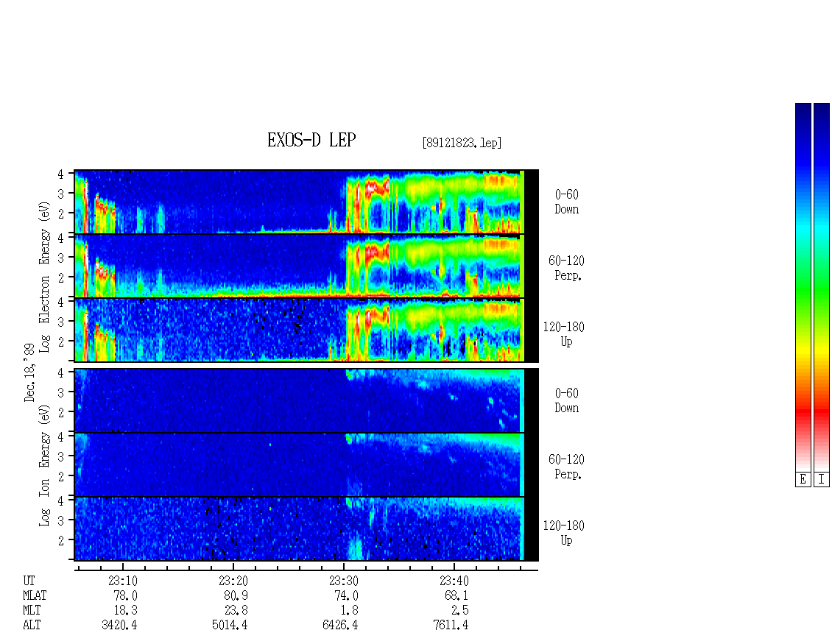Select the electron panel's 120-180 Up label

563,334
